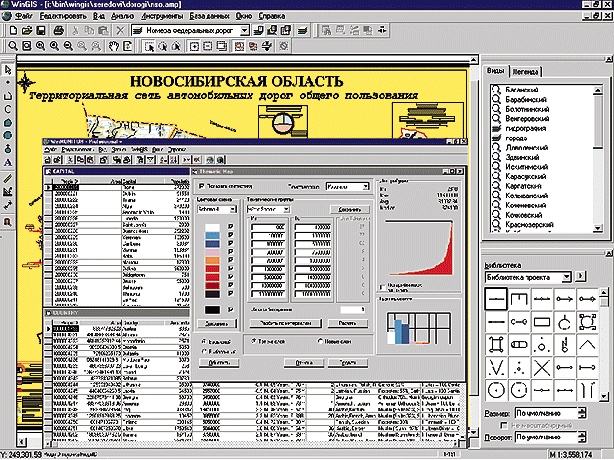This screenshot has width=614, height=460.
Task: Open the Файл menu
Action: 23,16
